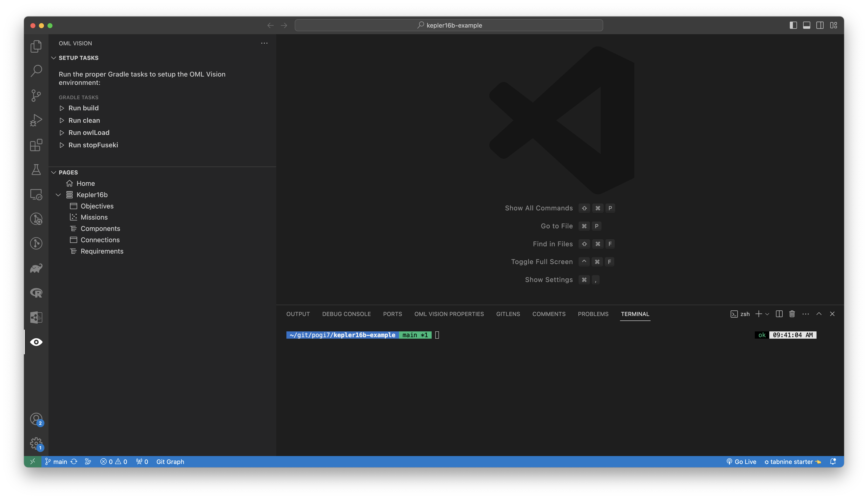
Task: Open the Requirements page
Action: [102, 251]
